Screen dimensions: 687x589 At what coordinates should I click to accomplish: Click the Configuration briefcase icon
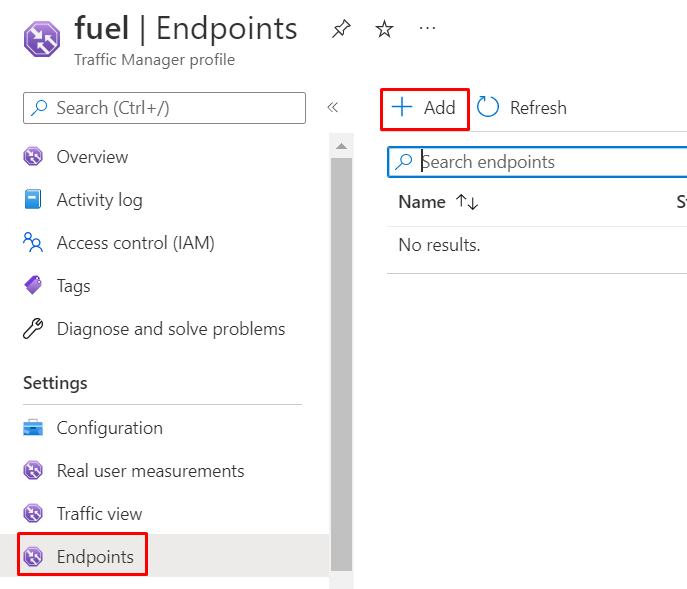point(33,428)
